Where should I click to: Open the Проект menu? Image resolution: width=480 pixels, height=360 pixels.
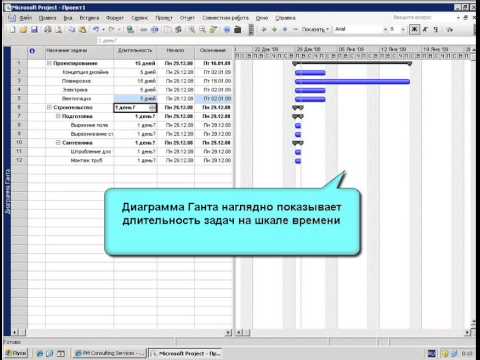point(164,18)
